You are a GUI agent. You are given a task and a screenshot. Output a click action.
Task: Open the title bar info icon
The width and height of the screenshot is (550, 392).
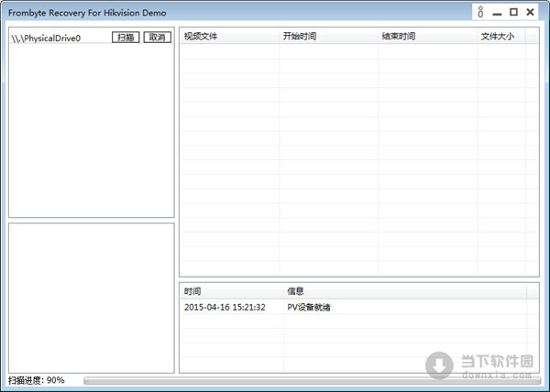(x=480, y=12)
